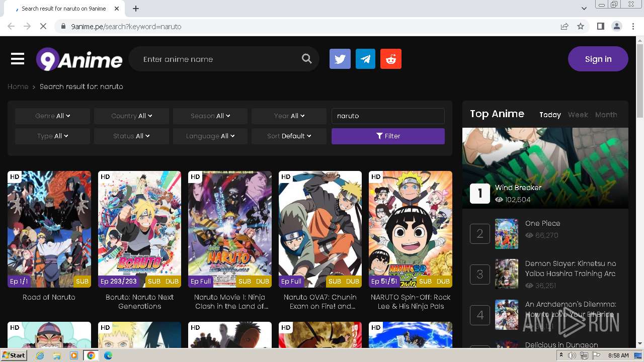644x362 pixels.
Task: Open the Demon Slayer Hashira Training Arc thumbnail
Action: (507, 274)
